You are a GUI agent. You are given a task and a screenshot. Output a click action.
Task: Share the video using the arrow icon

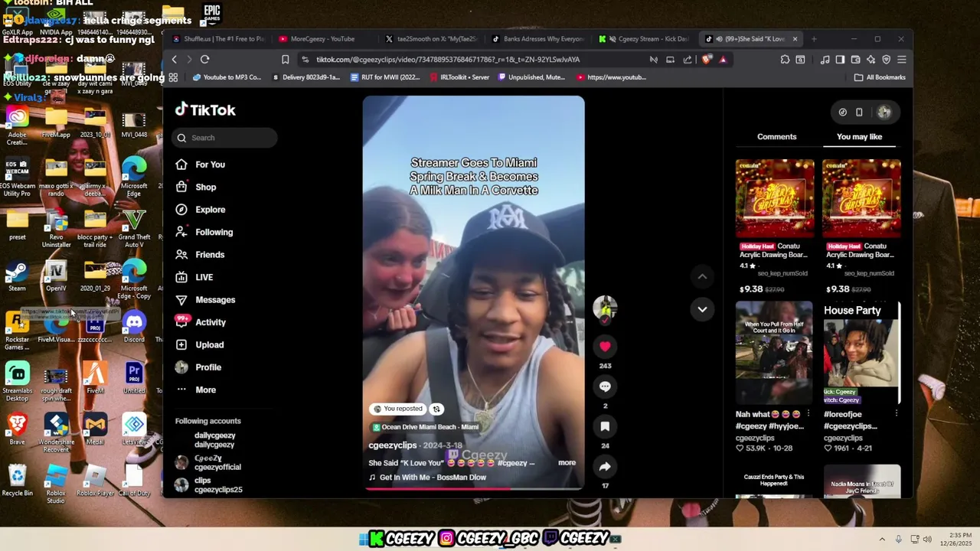click(x=605, y=466)
